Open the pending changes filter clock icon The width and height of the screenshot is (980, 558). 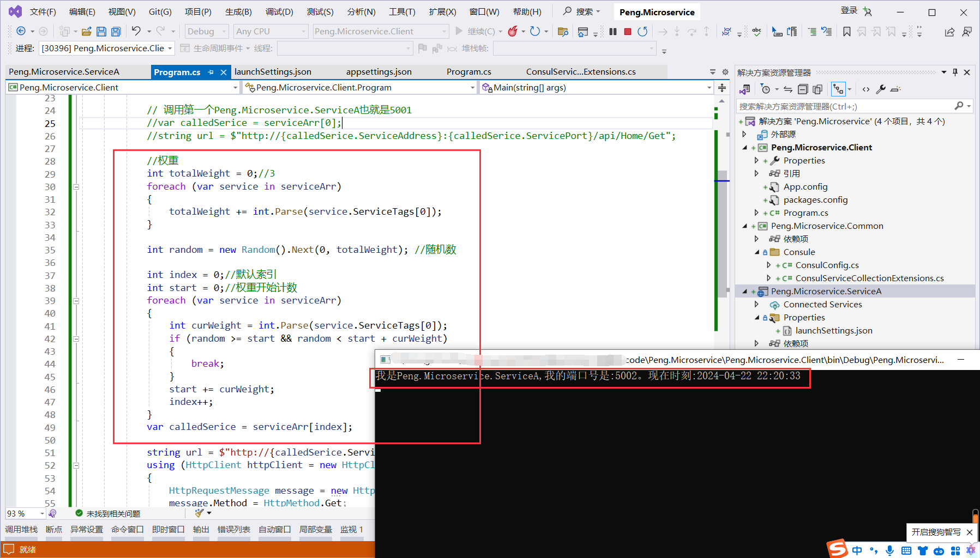pyautogui.click(x=766, y=89)
